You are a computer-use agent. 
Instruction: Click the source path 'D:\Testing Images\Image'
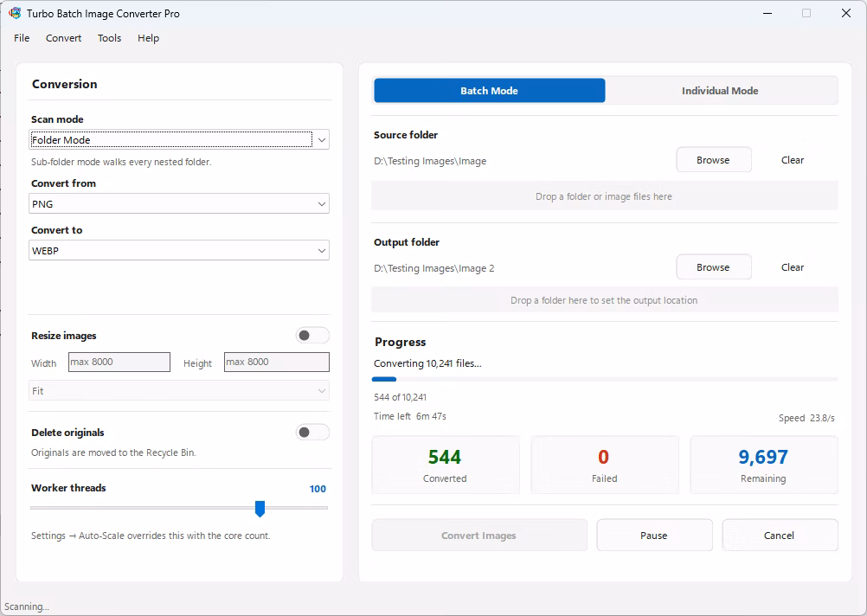click(x=430, y=161)
